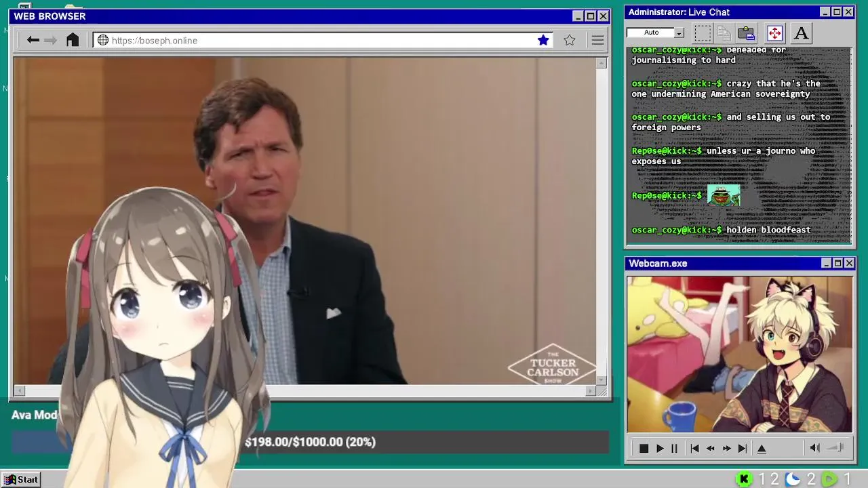Click the volume slider in Webcam.exe
868x488 pixels.
tap(835, 447)
